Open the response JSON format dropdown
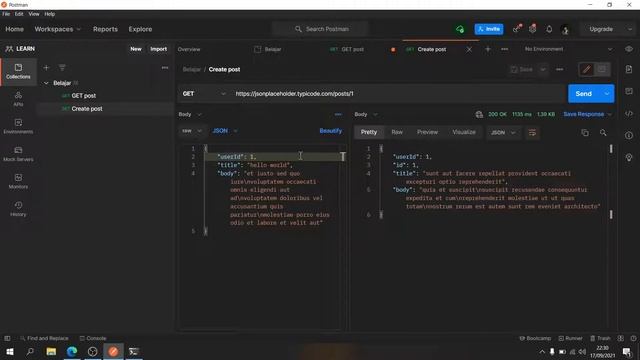This screenshot has width=640, height=360. click(x=503, y=133)
